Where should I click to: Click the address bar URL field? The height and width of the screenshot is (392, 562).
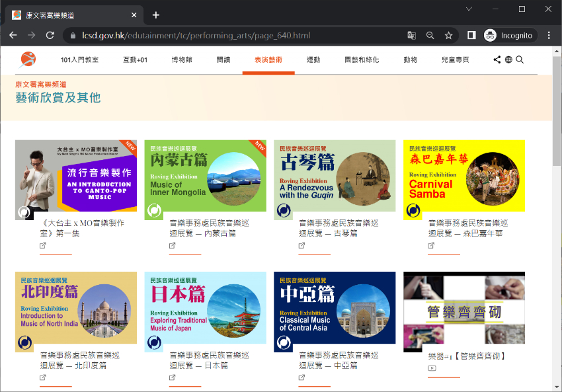coord(231,35)
